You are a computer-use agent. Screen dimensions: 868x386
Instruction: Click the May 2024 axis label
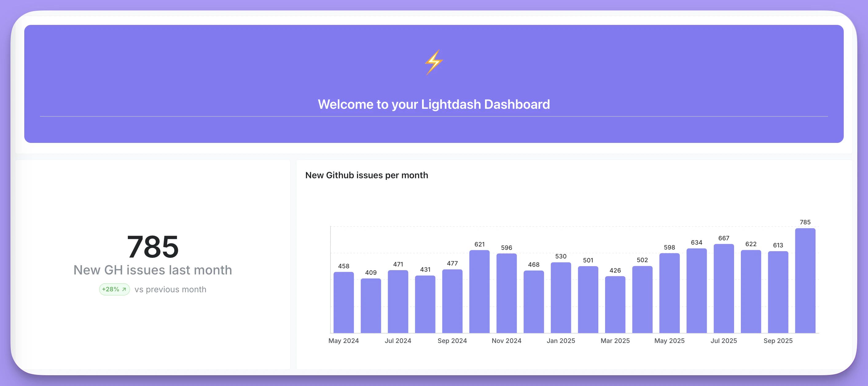click(x=343, y=341)
